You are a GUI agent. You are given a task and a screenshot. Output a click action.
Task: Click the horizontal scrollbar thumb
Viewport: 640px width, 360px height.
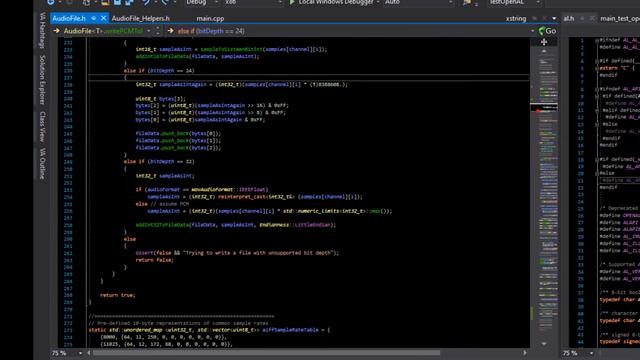[266, 353]
